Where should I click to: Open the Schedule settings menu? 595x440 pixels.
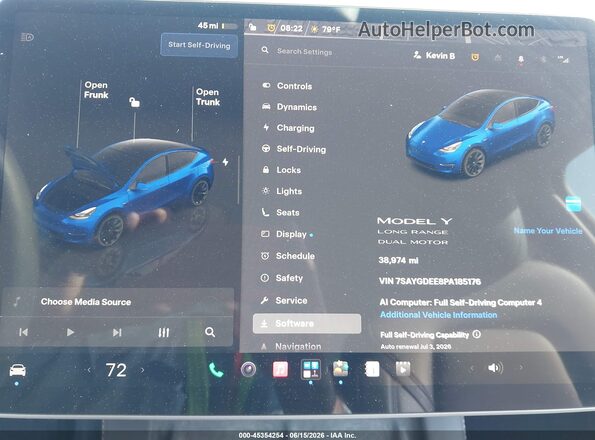[288, 256]
